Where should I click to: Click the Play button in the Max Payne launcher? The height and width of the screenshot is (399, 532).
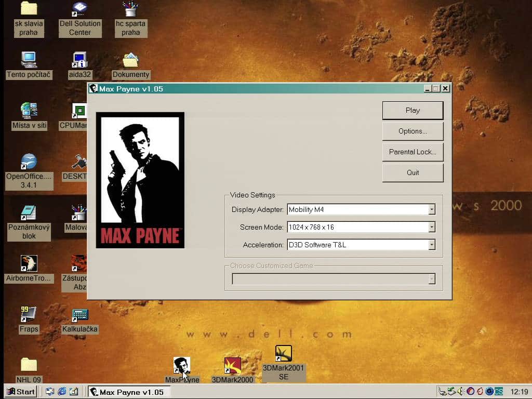pos(413,110)
